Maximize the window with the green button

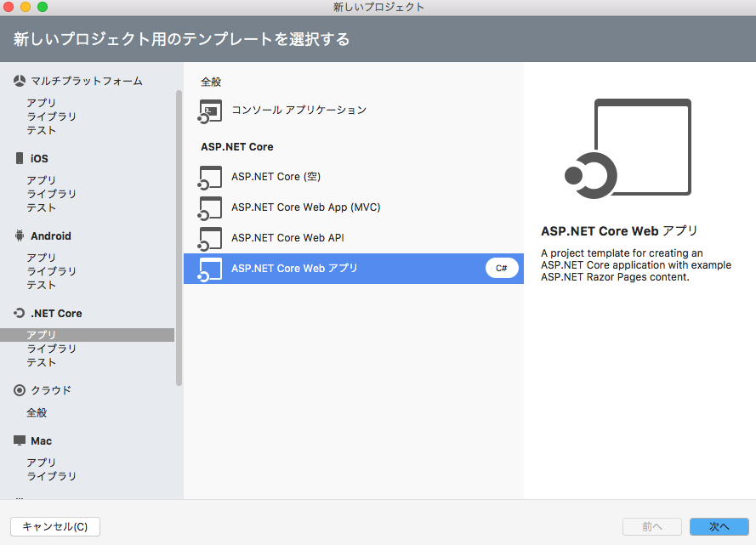point(43,7)
